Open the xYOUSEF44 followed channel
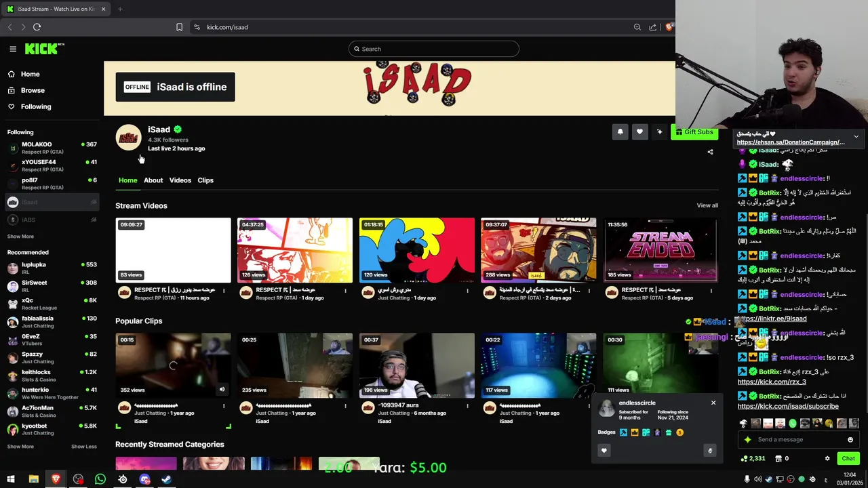 coord(52,165)
